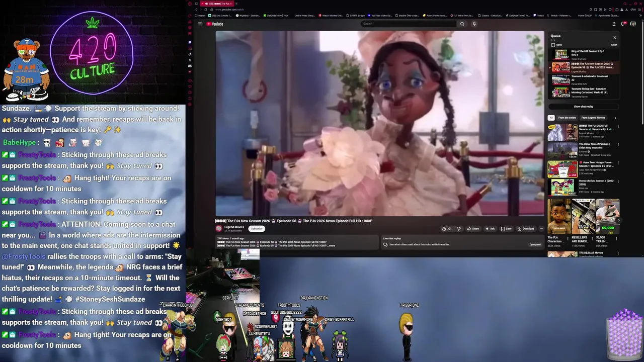Close the Queue panel

coord(614,37)
